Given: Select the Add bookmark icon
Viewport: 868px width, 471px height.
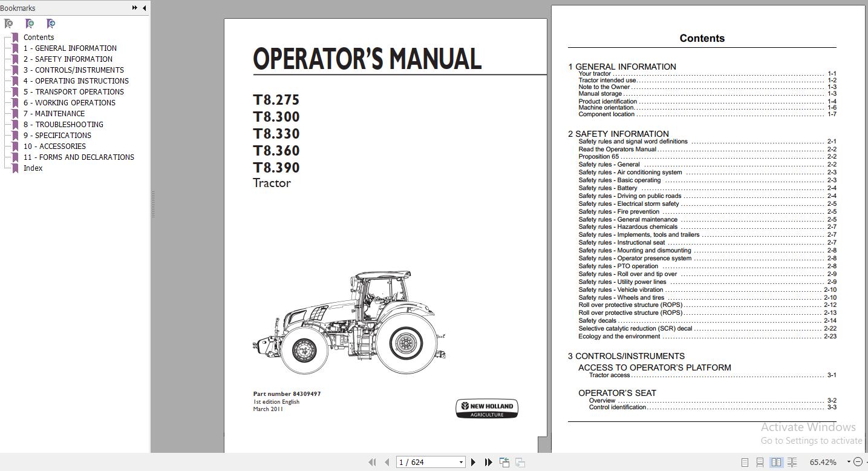Looking at the screenshot, I should tap(29, 23).
